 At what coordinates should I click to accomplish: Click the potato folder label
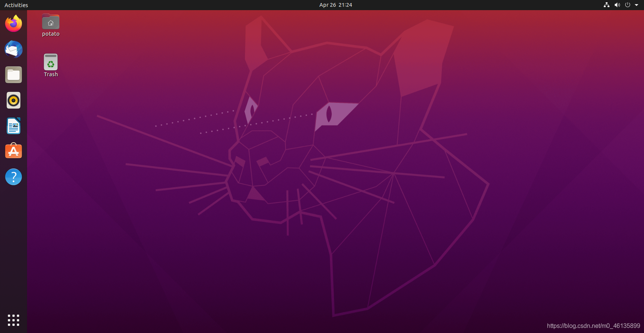click(51, 34)
